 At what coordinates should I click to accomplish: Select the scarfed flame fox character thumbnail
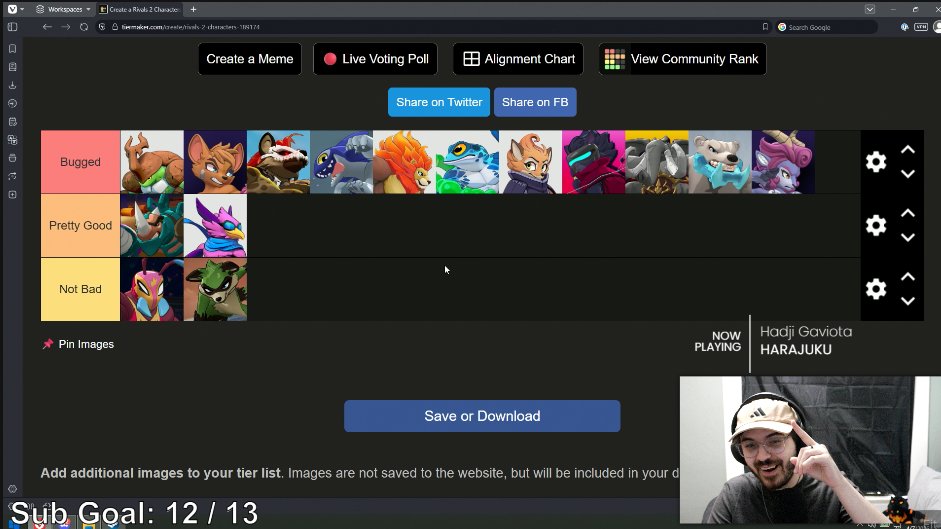click(x=531, y=162)
